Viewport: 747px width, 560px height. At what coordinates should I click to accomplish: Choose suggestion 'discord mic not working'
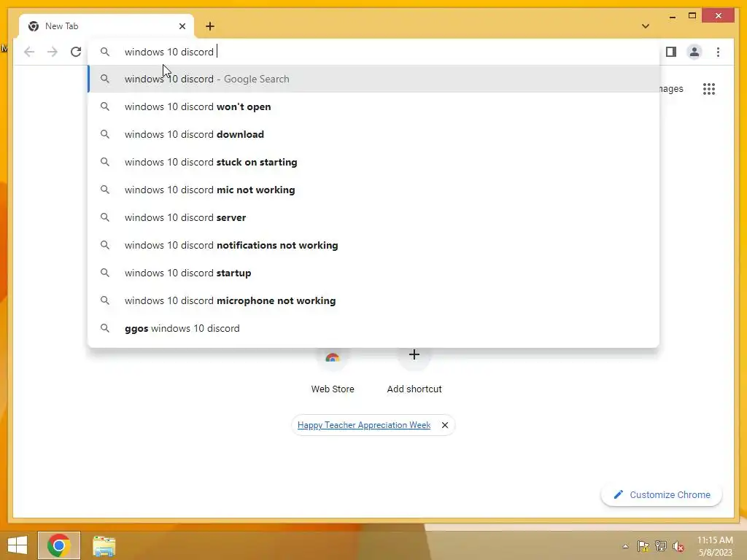374,190
